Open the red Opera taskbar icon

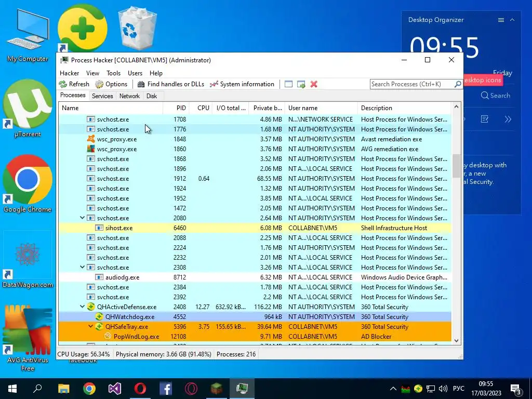(x=140, y=389)
